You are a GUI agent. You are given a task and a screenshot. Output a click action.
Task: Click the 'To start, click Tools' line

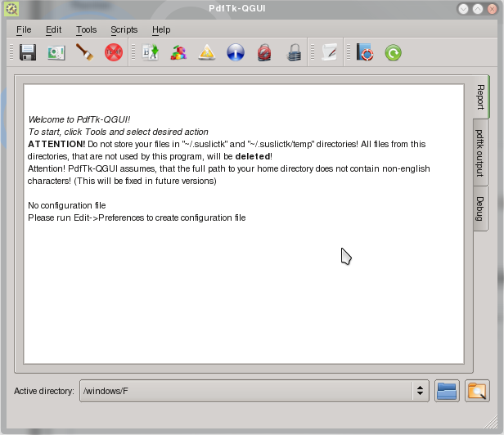coord(118,132)
